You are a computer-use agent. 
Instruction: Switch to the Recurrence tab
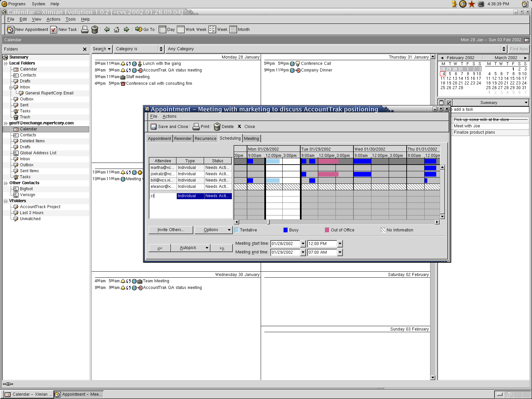click(205, 139)
